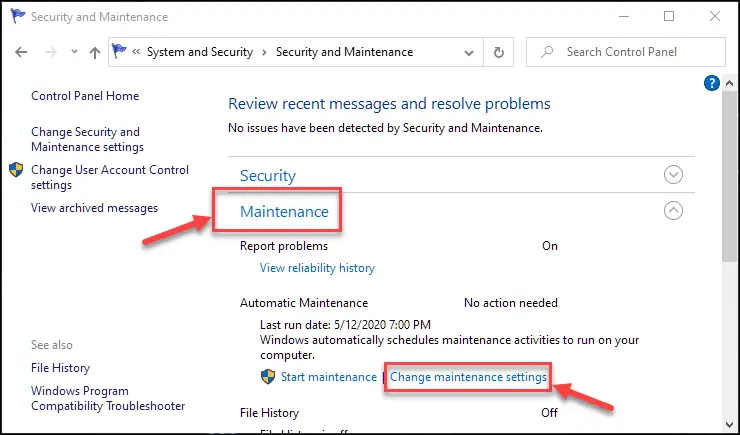
Task: Click the 'No action needed' status
Action: click(511, 303)
